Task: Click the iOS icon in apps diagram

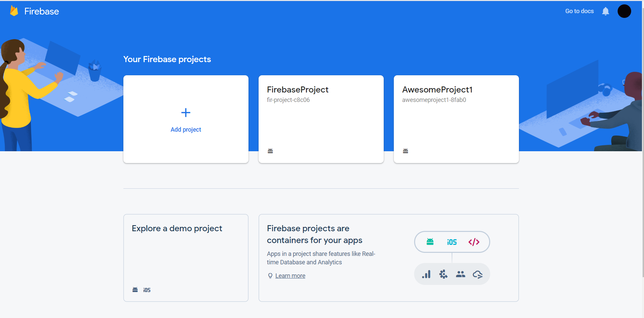Action: [452, 242]
